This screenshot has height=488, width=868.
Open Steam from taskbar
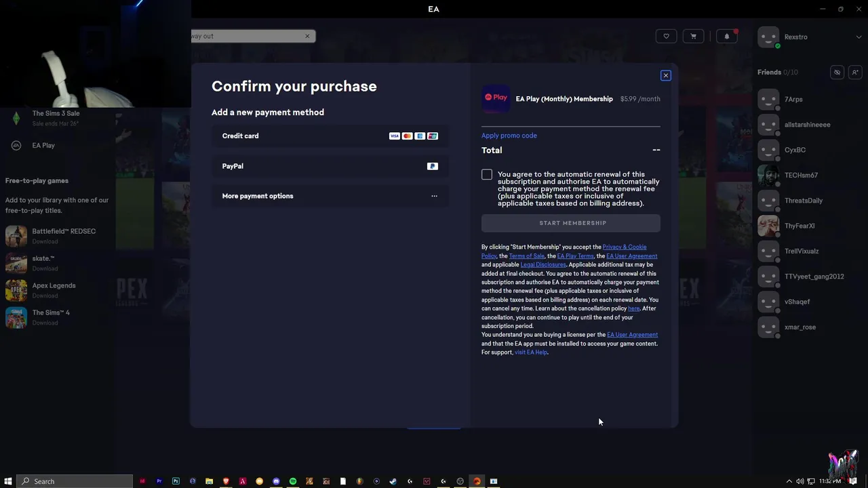tap(393, 481)
